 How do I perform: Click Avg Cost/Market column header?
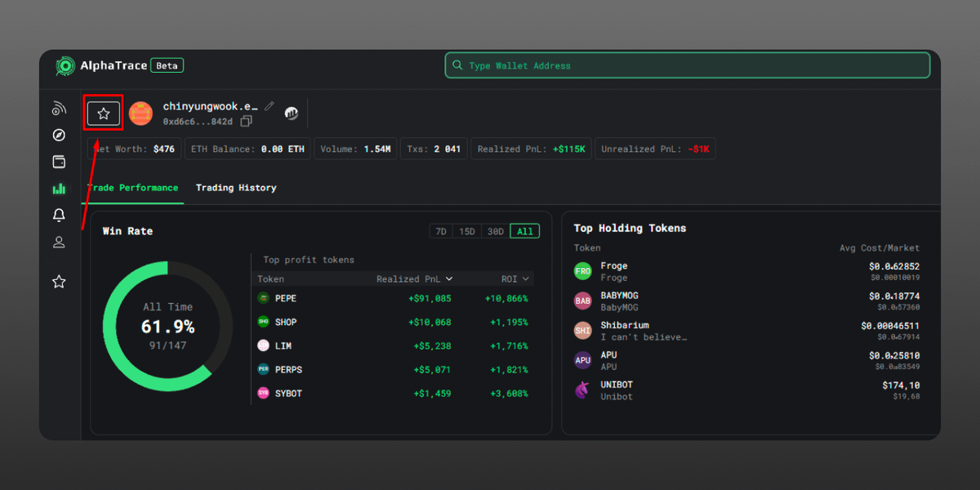(x=880, y=248)
